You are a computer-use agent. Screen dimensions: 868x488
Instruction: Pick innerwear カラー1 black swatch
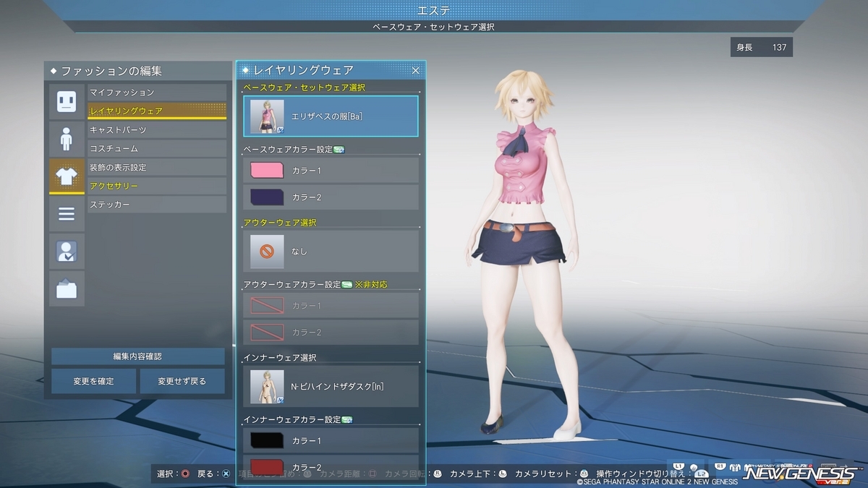(266, 440)
